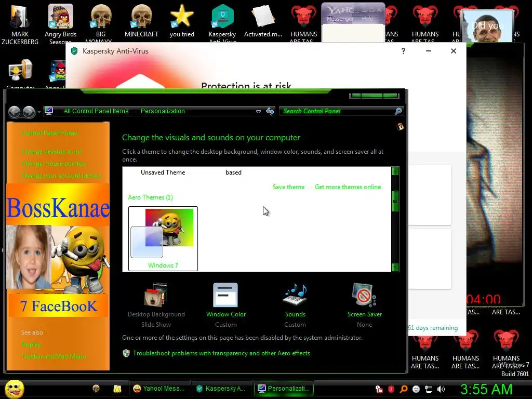Click the search magnifier icon
This screenshot has height=399, width=532.
click(398, 111)
